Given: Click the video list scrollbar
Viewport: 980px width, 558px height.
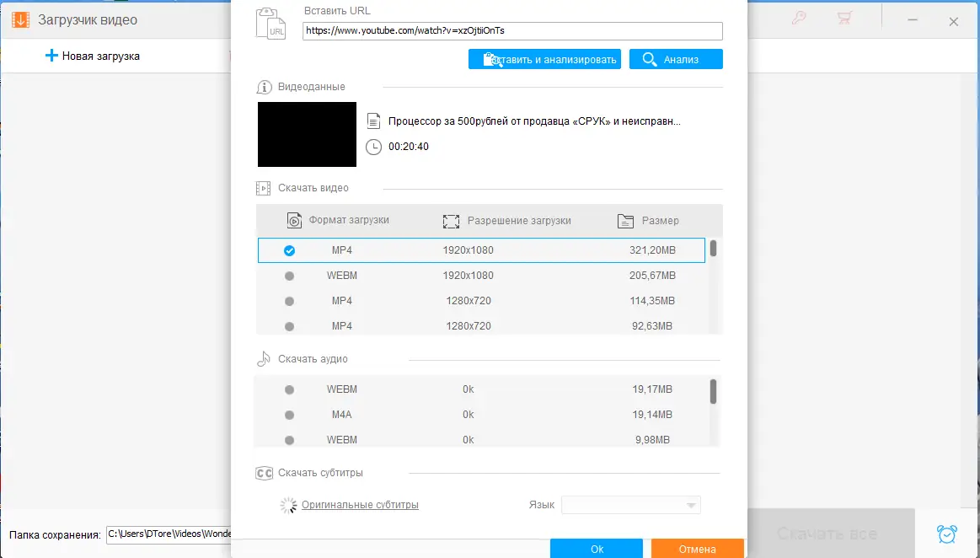Looking at the screenshot, I should pyautogui.click(x=712, y=248).
